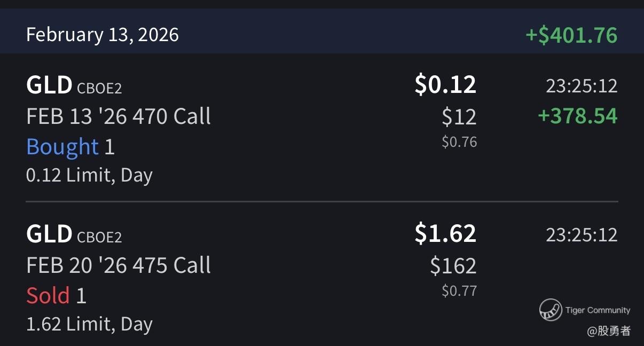Click the +$401.76 daily total
This screenshot has height=346, width=644.
571,35
